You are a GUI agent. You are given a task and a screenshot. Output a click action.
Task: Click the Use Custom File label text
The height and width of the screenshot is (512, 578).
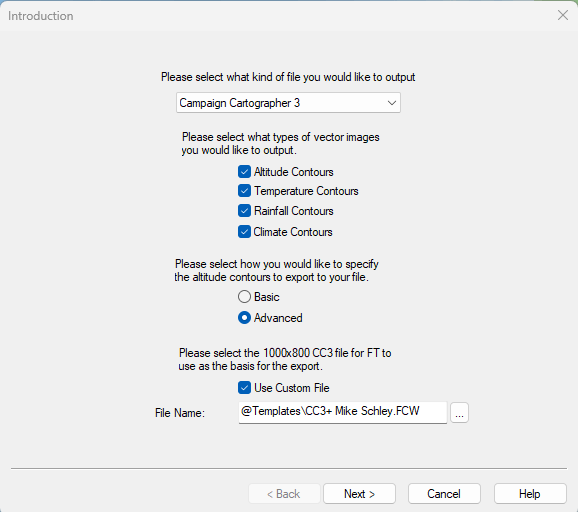coord(292,388)
